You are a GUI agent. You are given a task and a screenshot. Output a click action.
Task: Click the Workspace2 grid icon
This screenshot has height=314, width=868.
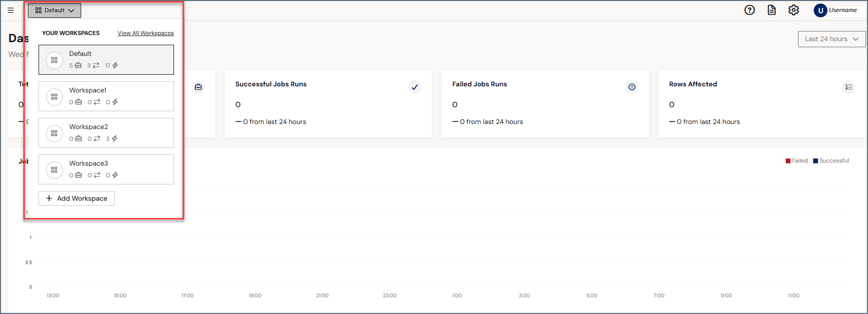tap(54, 133)
